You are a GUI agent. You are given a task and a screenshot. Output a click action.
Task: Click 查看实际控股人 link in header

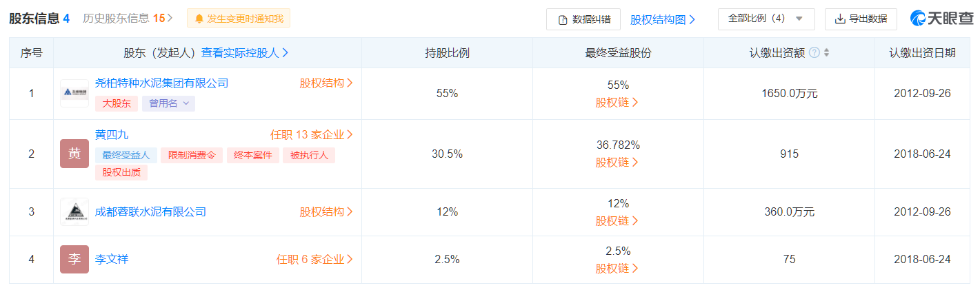pos(245,53)
